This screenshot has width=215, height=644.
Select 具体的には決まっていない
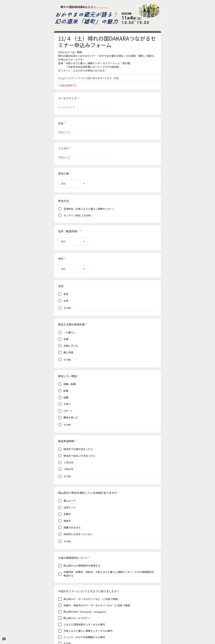click(60, 534)
